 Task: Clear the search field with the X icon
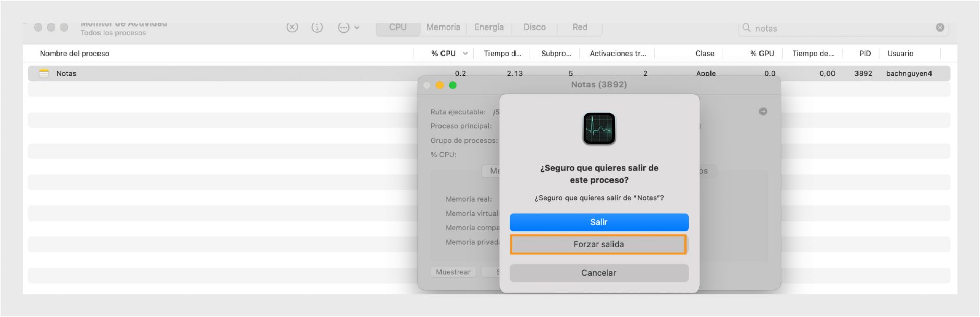click(940, 28)
